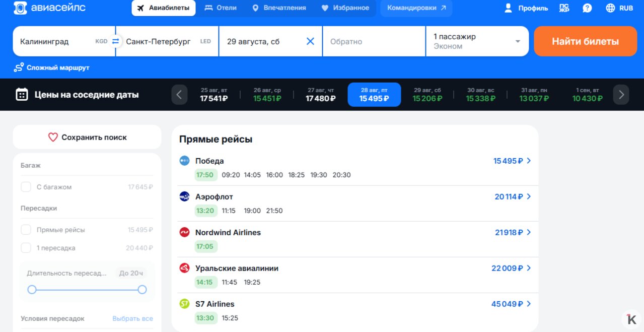Click 'Выбрать все' for transfer conditions
Image resolution: width=644 pixels, height=332 pixels.
(x=132, y=318)
